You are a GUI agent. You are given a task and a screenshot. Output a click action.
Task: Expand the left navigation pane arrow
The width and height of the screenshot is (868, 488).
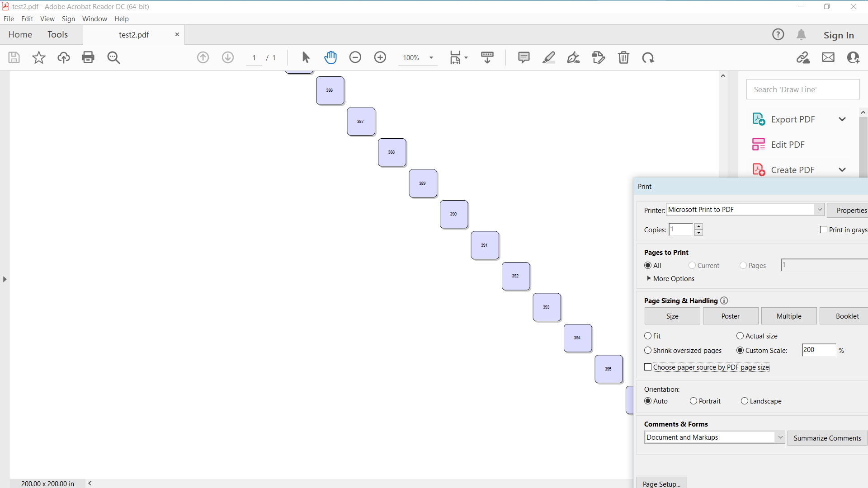tap(5, 279)
